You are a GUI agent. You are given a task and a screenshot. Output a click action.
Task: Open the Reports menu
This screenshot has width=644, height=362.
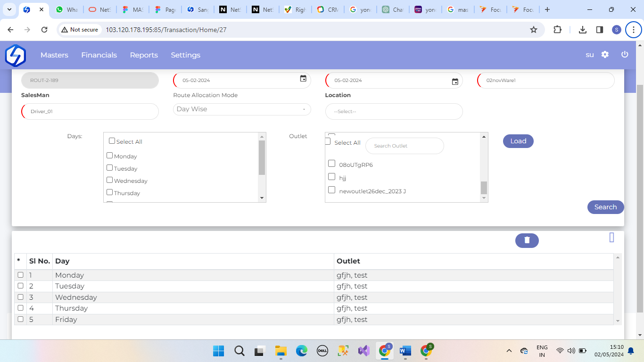click(x=144, y=55)
